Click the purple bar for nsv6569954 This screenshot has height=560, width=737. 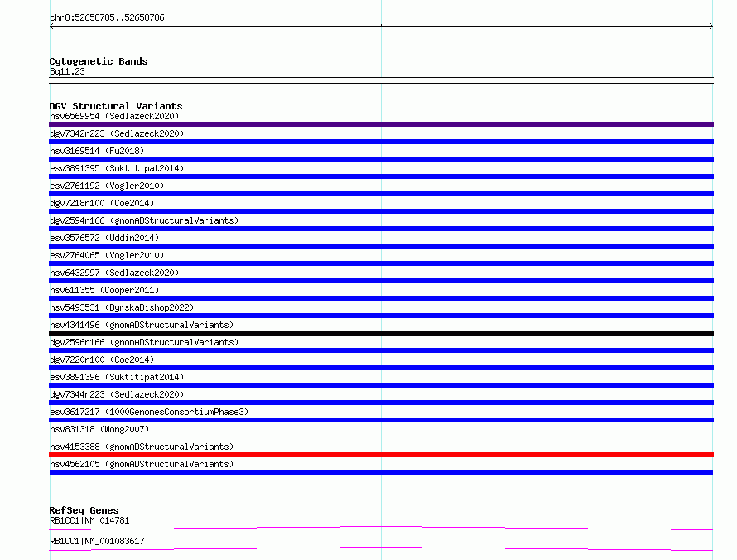[381, 124]
